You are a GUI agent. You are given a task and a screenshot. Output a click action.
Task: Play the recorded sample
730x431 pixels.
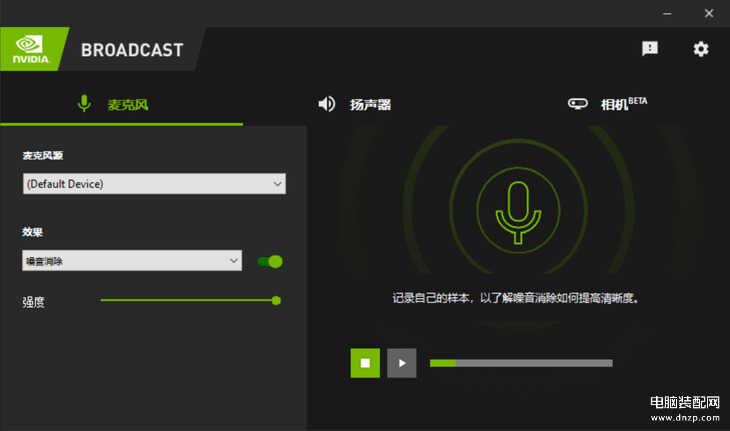coord(402,363)
